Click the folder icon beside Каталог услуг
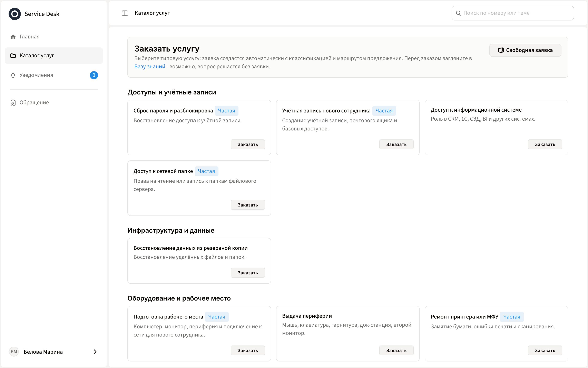The height and width of the screenshot is (368, 588). coord(13,55)
